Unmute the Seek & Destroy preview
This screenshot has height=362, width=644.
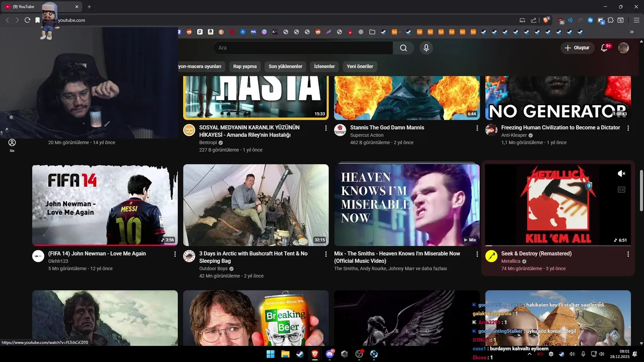(621, 173)
